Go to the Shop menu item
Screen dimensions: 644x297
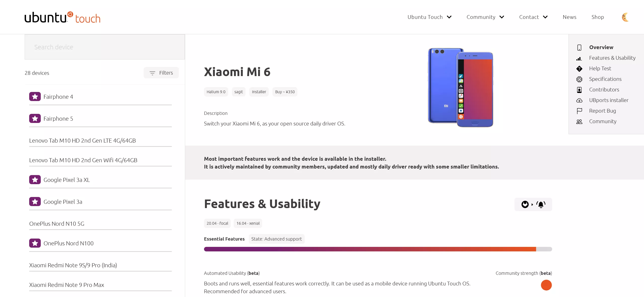pyautogui.click(x=598, y=17)
